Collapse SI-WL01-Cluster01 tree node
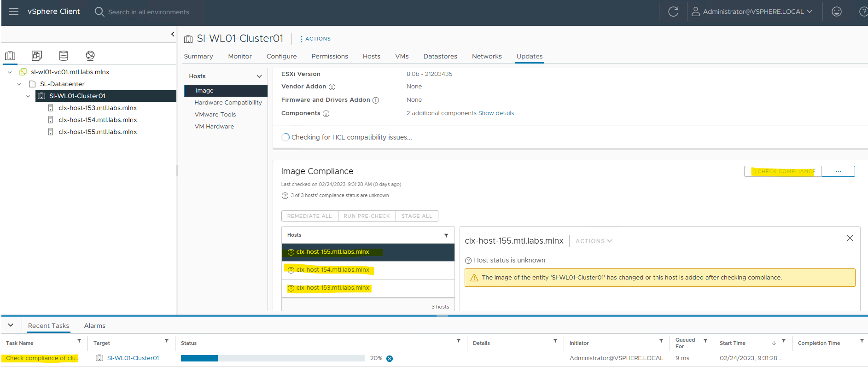This screenshot has height=367, width=868. [28, 96]
